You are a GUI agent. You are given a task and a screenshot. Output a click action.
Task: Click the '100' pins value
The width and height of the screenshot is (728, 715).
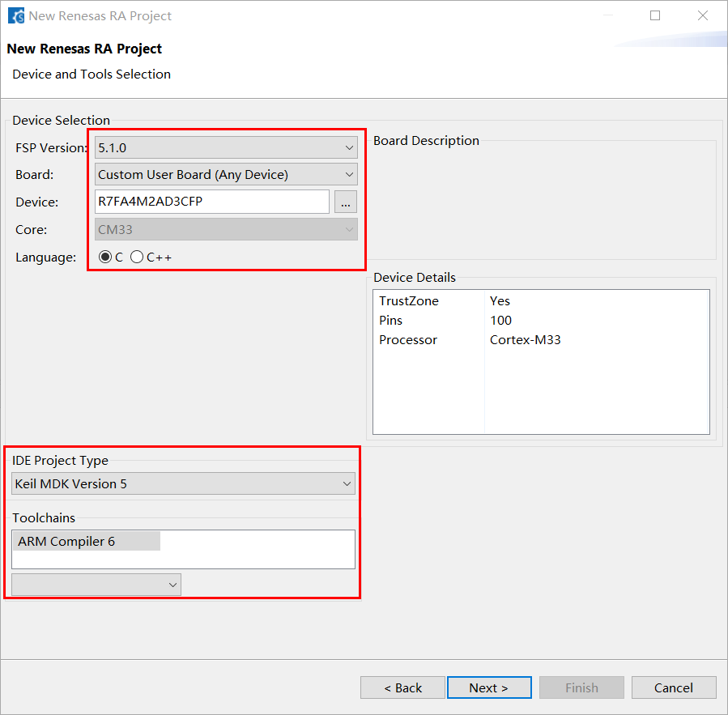[500, 321]
